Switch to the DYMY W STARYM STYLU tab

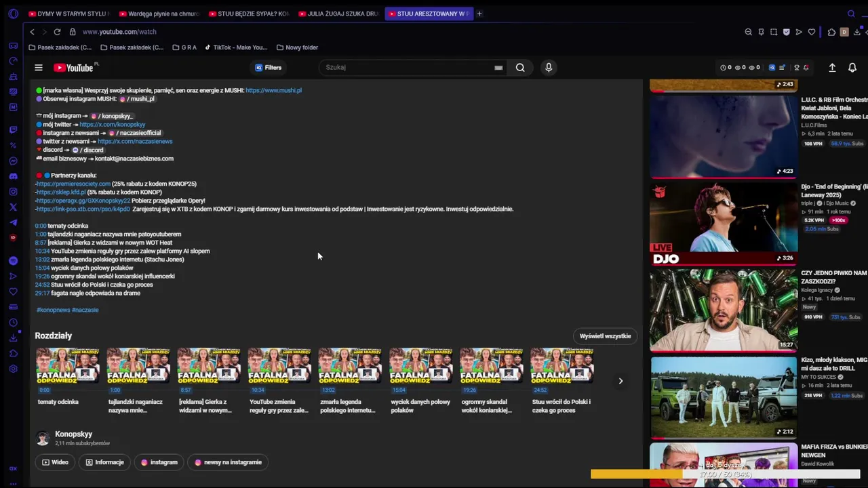(x=68, y=14)
